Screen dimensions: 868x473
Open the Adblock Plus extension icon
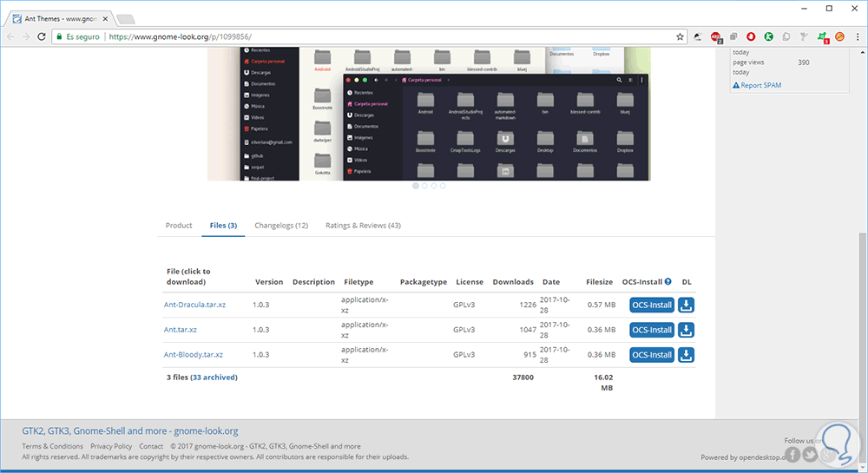[716, 37]
